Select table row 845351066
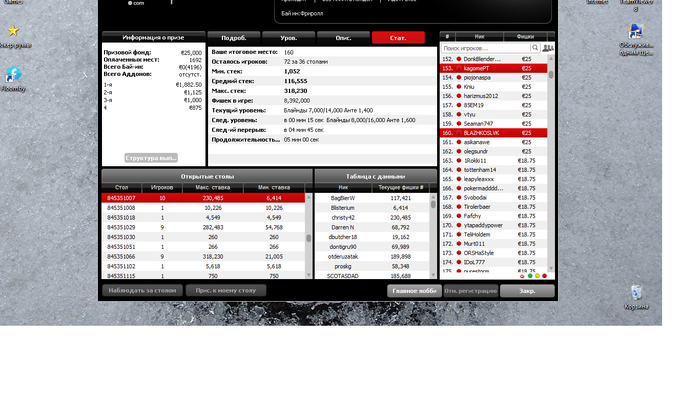Image resolution: width=700 pixels, height=394 pixels. [x=204, y=257]
